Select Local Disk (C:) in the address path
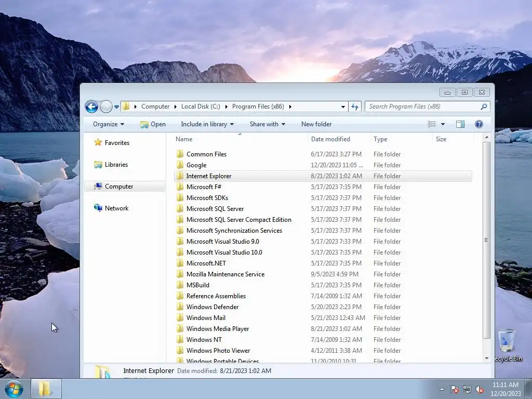This screenshot has width=532, height=399. click(x=201, y=107)
